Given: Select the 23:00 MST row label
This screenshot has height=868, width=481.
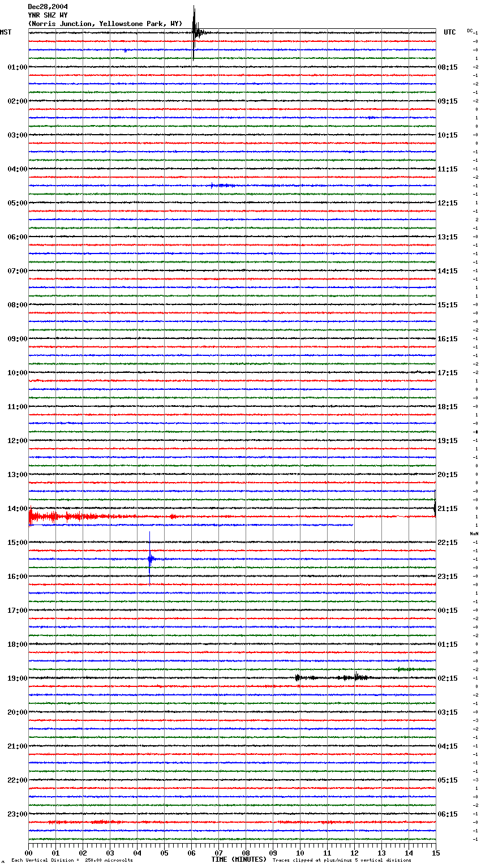Looking at the screenshot, I should pyautogui.click(x=17, y=814).
